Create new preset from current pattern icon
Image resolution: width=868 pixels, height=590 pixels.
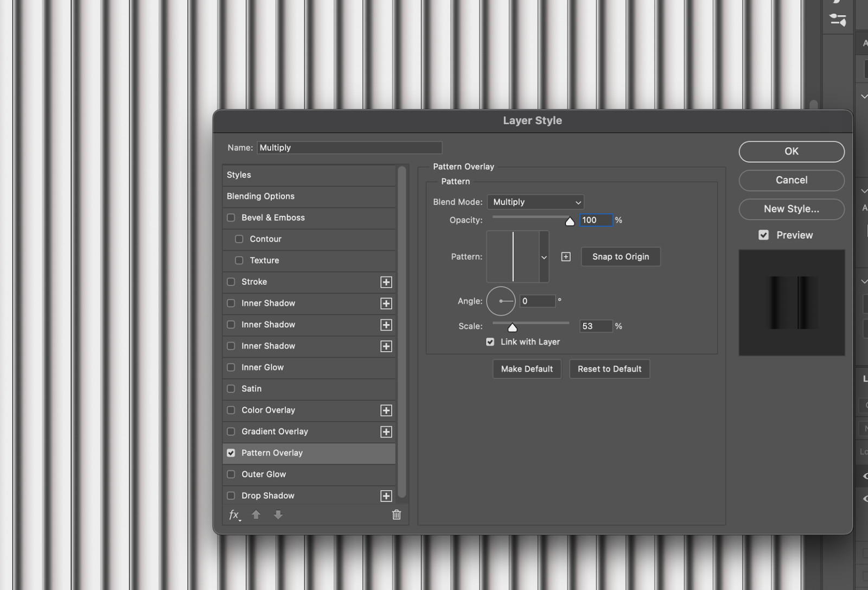pyautogui.click(x=566, y=257)
